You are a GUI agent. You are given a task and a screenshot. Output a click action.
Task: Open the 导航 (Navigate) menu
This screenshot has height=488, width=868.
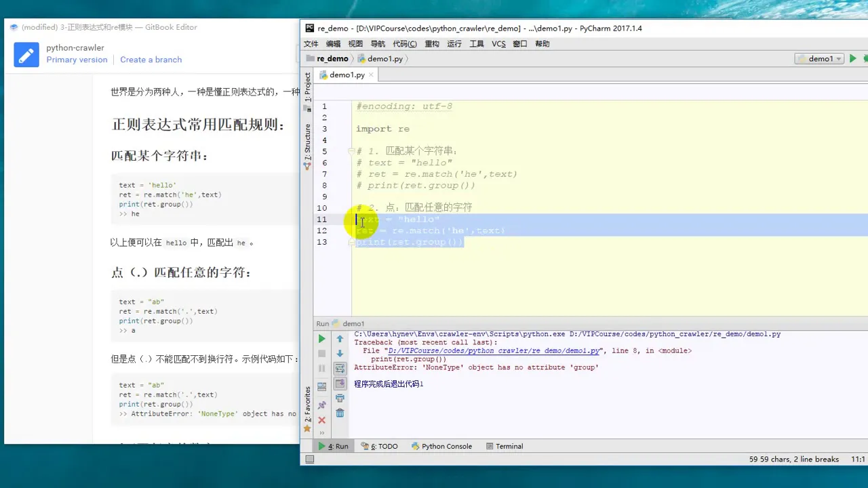(x=378, y=44)
